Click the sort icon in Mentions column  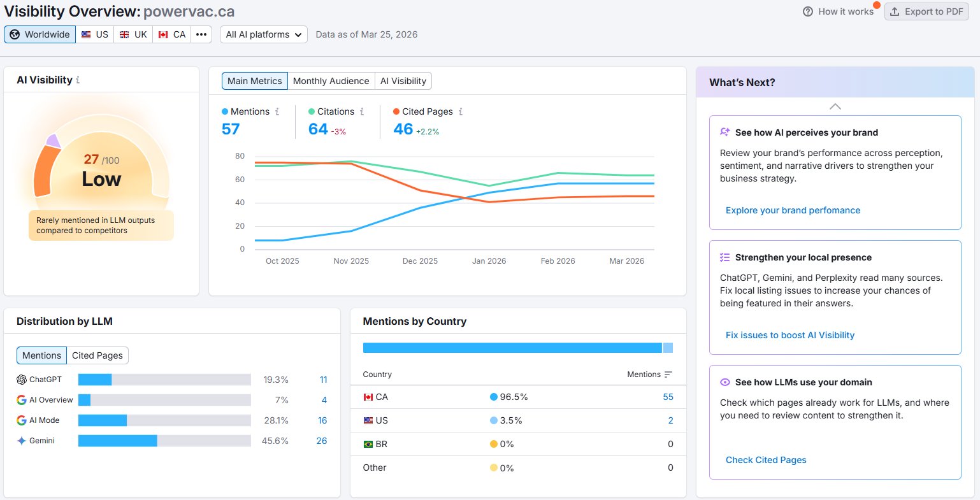668,375
